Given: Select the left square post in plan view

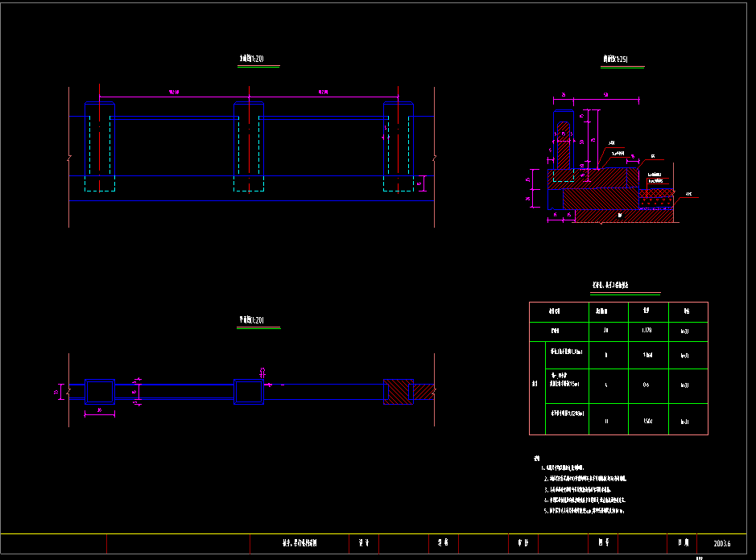Looking at the screenshot, I should click(100, 392).
